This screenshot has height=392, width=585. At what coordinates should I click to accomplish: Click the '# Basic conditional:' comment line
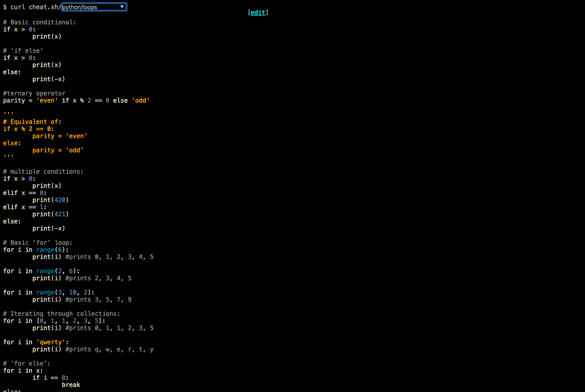39,22
